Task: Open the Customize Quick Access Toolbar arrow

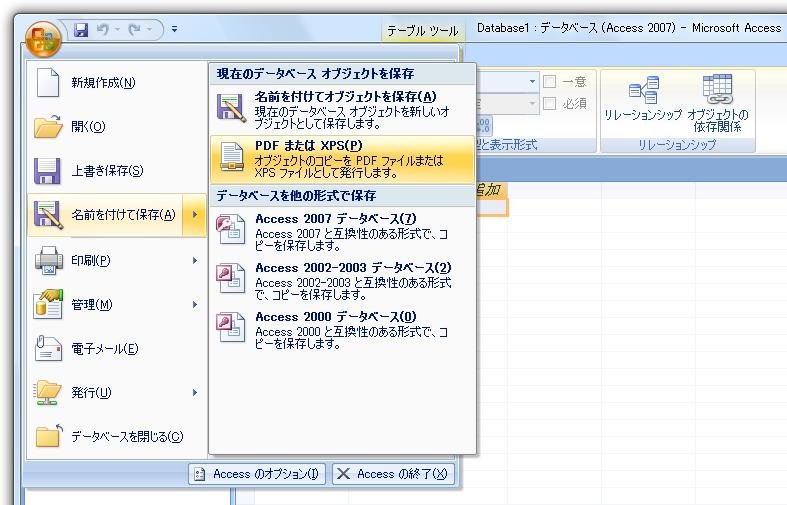Action: (174, 30)
